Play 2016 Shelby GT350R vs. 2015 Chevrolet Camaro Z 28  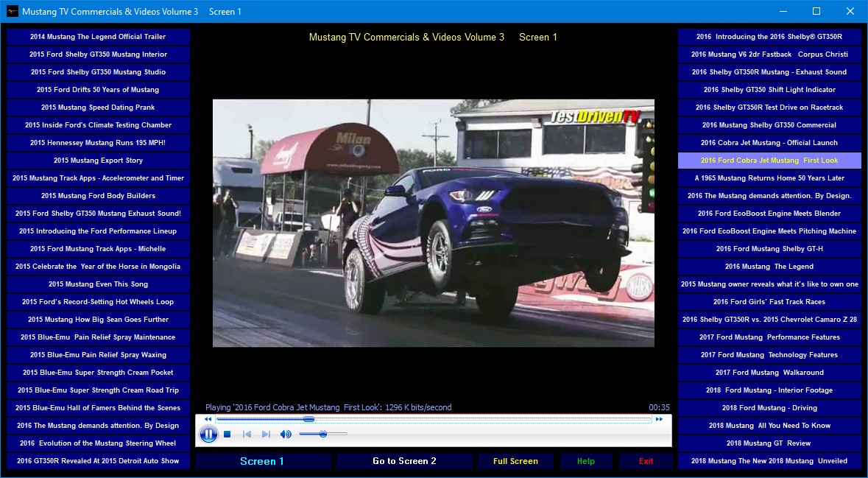coord(769,320)
